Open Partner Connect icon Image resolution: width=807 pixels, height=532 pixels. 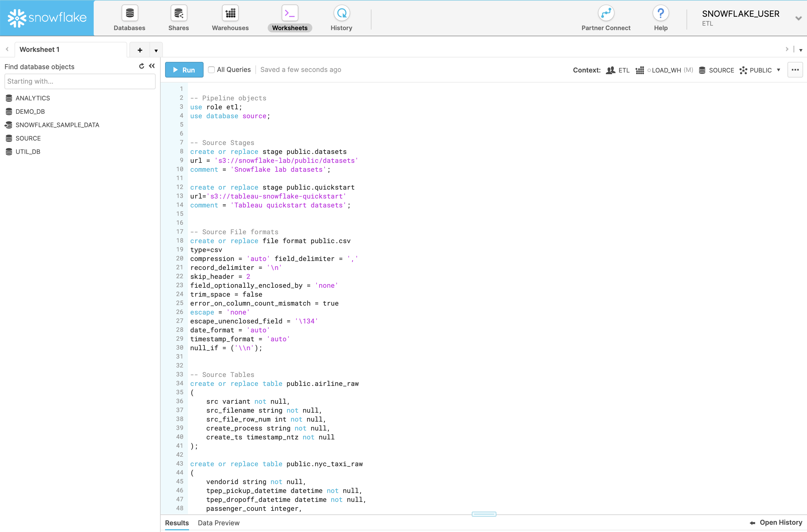(x=606, y=13)
